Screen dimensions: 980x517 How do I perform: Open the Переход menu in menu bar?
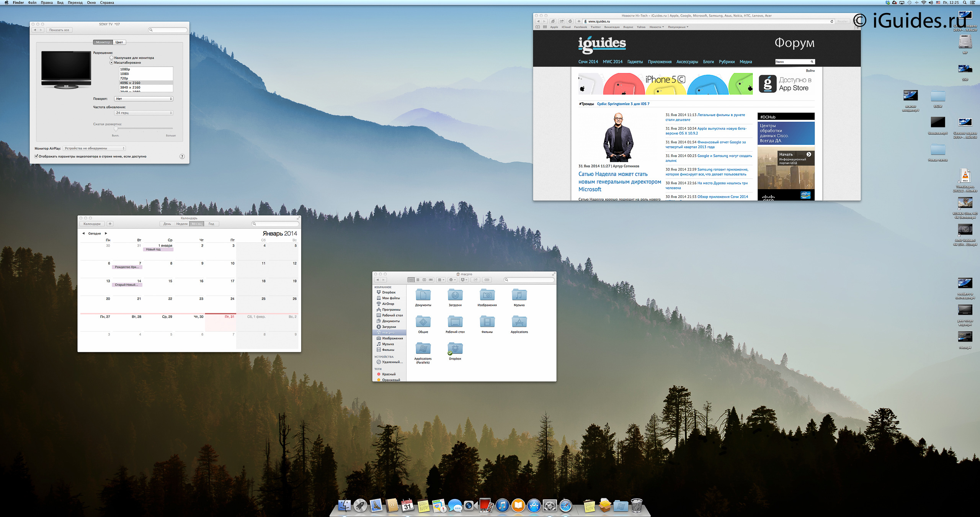tap(75, 3)
